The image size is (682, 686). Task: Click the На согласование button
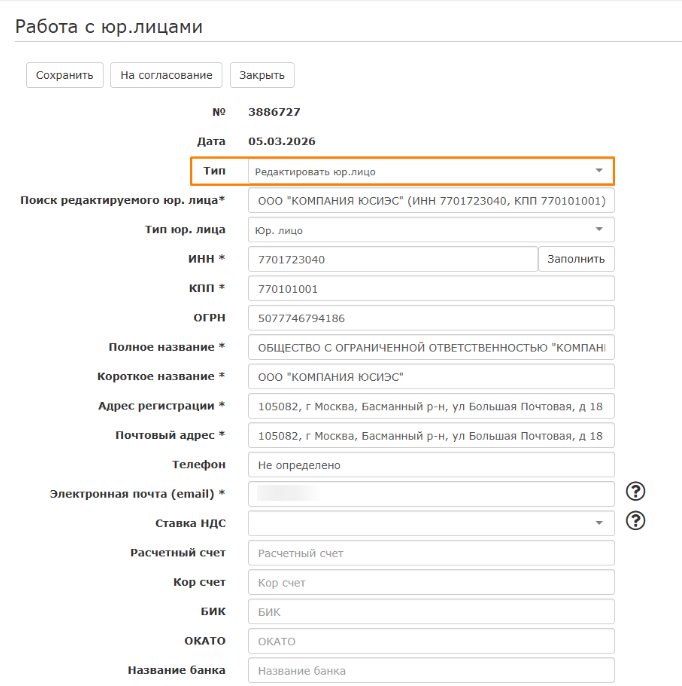pos(166,75)
